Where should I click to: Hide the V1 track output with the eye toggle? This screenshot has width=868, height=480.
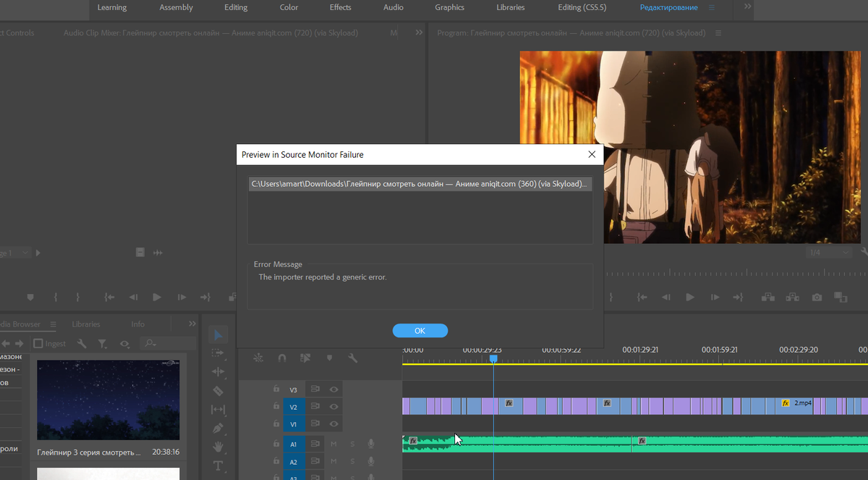(x=333, y=424)
